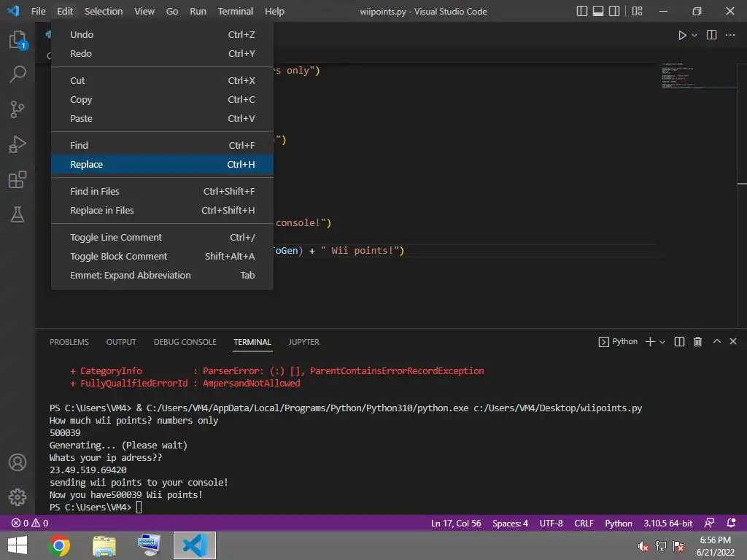Open the File menu
The image size is (747, 560).
[38, 11]
